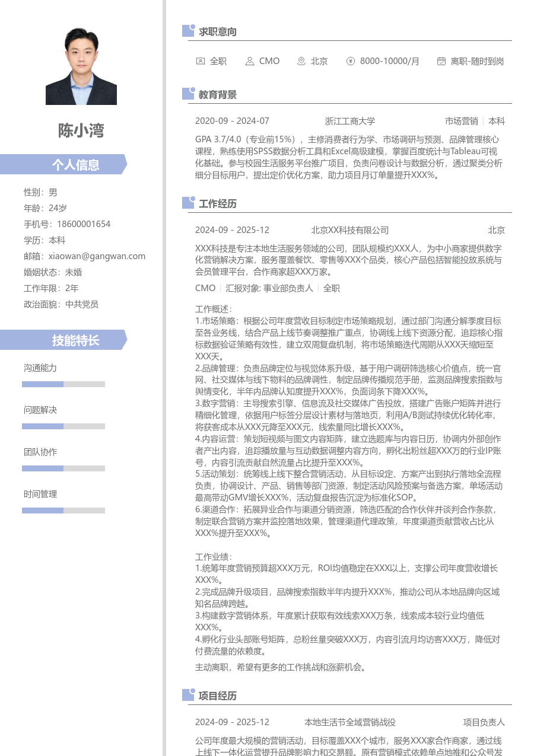Click the 团队协作 skill level bar
Viewport: 534px width, 756px height.
click(x=63, y=468)
